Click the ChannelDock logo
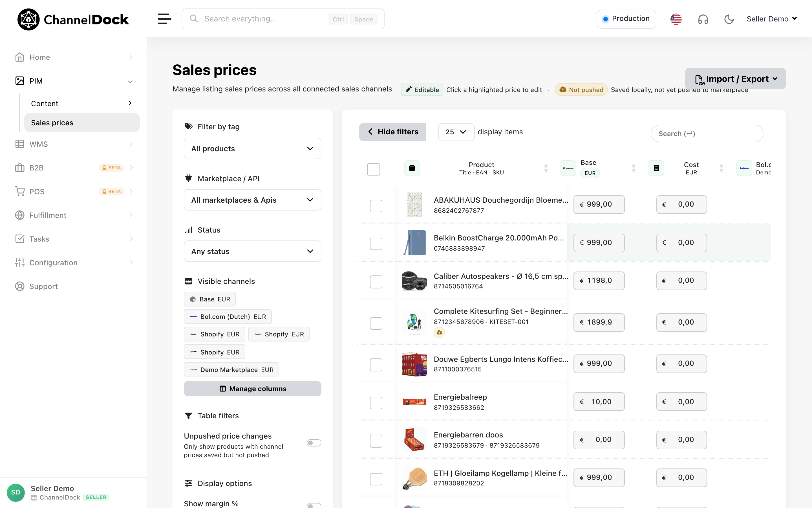812x508 pixels. click(73, 19)
